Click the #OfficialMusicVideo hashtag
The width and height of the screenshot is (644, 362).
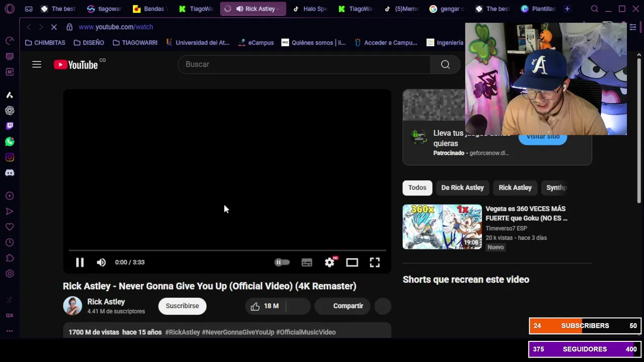click(x=306, y=332)
